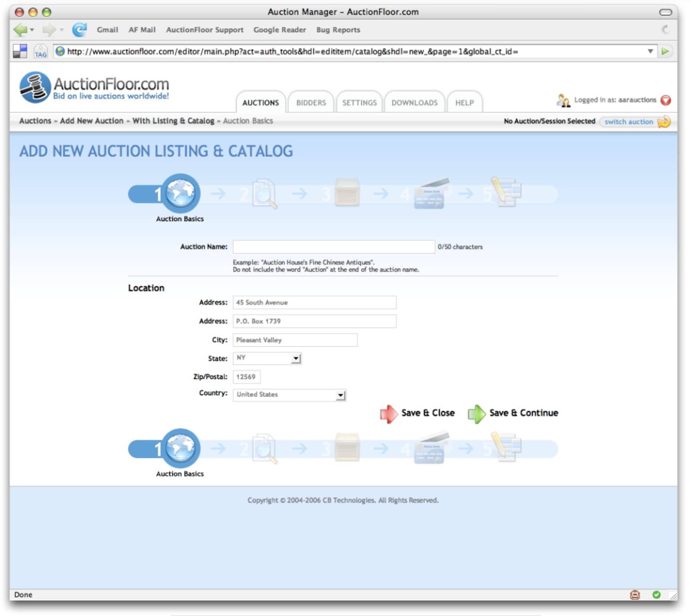Switch to the SETTINGS tab

point(359,103)
